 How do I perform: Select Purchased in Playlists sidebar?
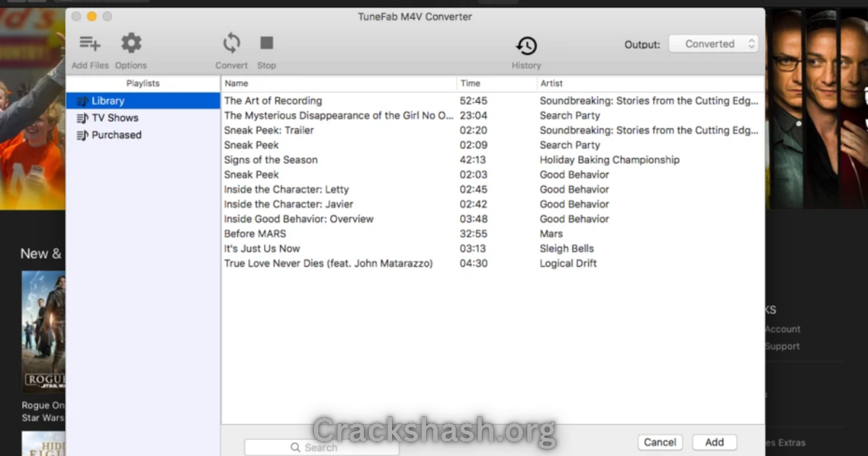(x=143, y=135)
